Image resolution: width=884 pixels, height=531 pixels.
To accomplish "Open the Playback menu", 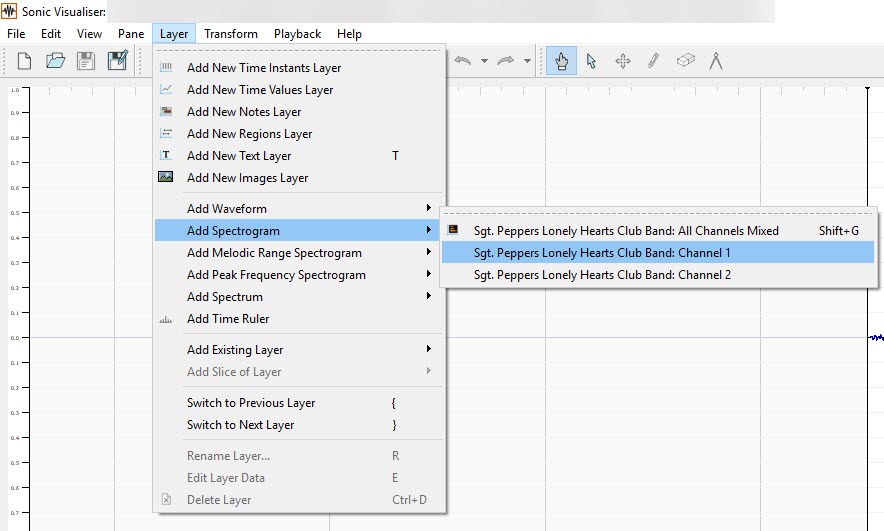I will (x=297, y=34).
